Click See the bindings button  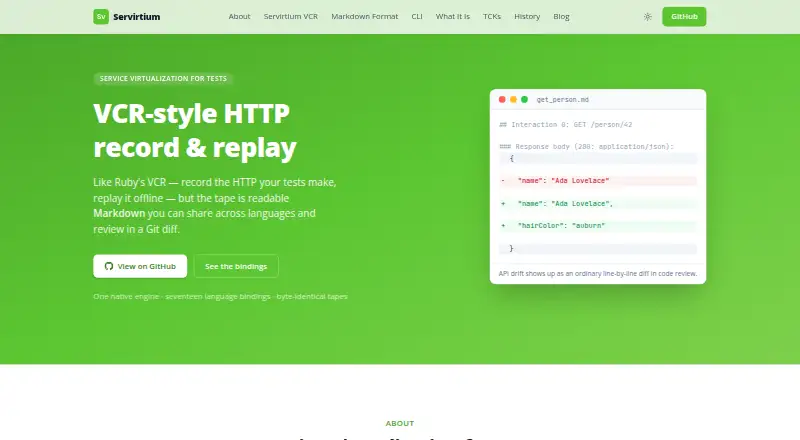pos(236,266)
